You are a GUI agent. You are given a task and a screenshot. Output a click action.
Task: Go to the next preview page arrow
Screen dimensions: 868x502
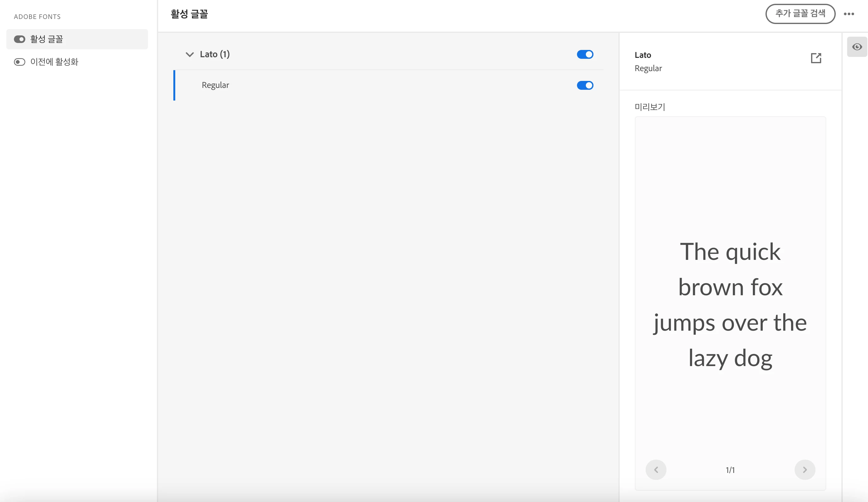[x=805, y=470]
